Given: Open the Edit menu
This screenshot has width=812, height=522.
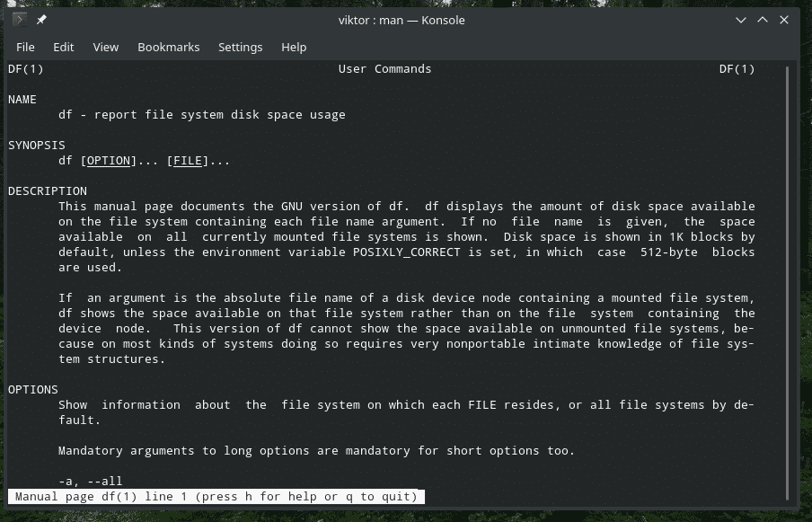Looking at the screenshot, I should [63, 47].
